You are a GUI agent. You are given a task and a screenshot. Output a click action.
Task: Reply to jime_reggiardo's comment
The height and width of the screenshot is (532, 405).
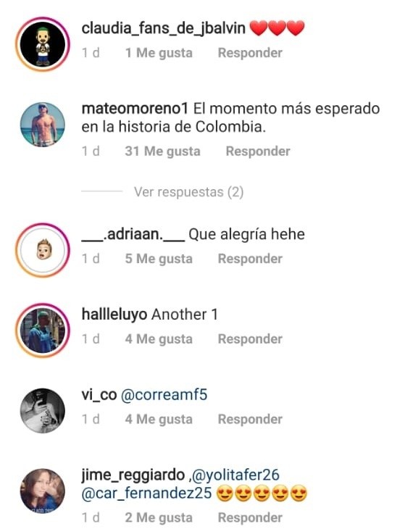coord(250,518)
